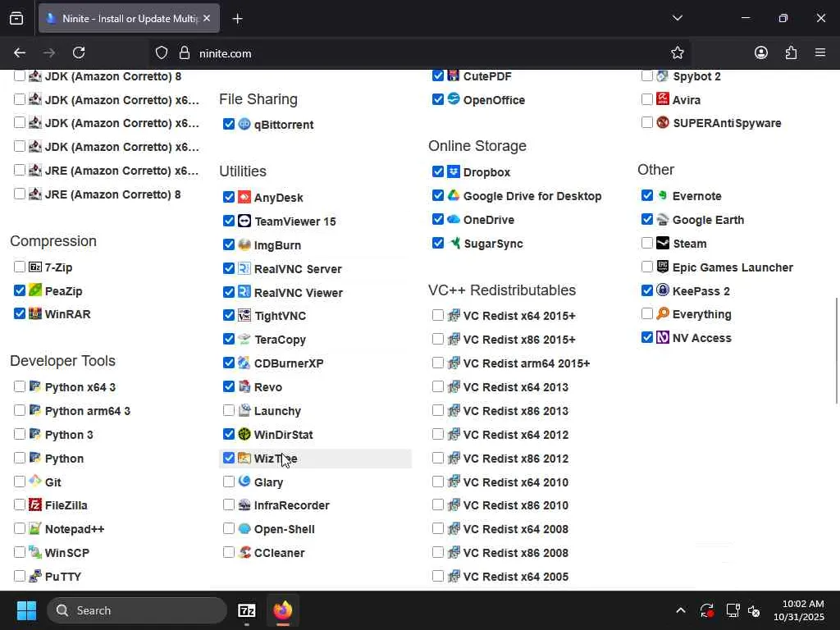The width and height of the screenshot is (840, 630).
Task: Open 7-Zip from the Windows taskbar
Action: click(x=246, y=610)
